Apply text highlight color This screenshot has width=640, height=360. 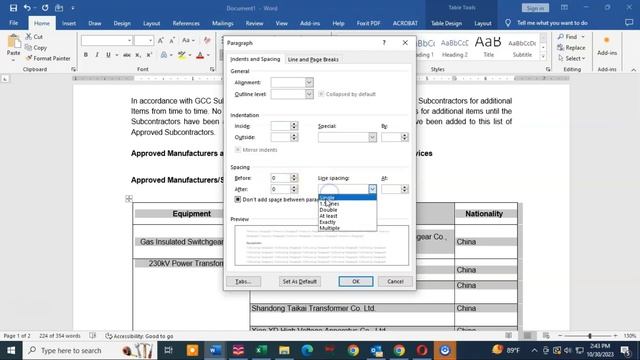click(182, 55)
